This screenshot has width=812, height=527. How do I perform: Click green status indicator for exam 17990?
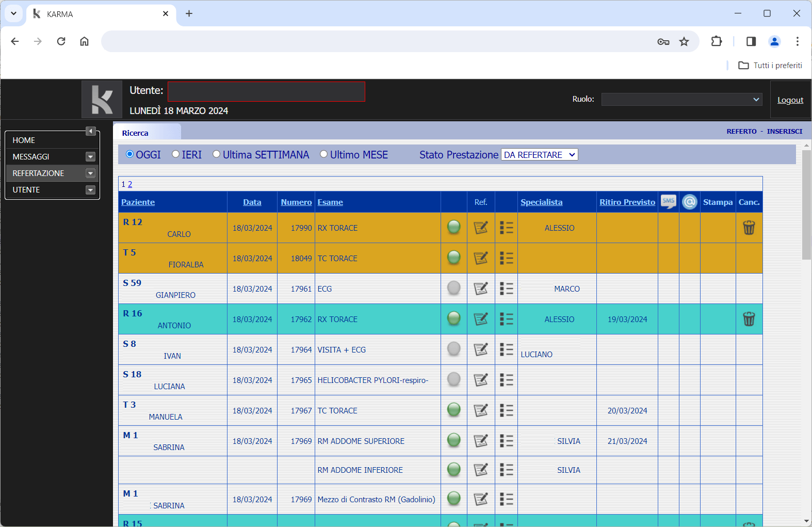coord(454,227)
